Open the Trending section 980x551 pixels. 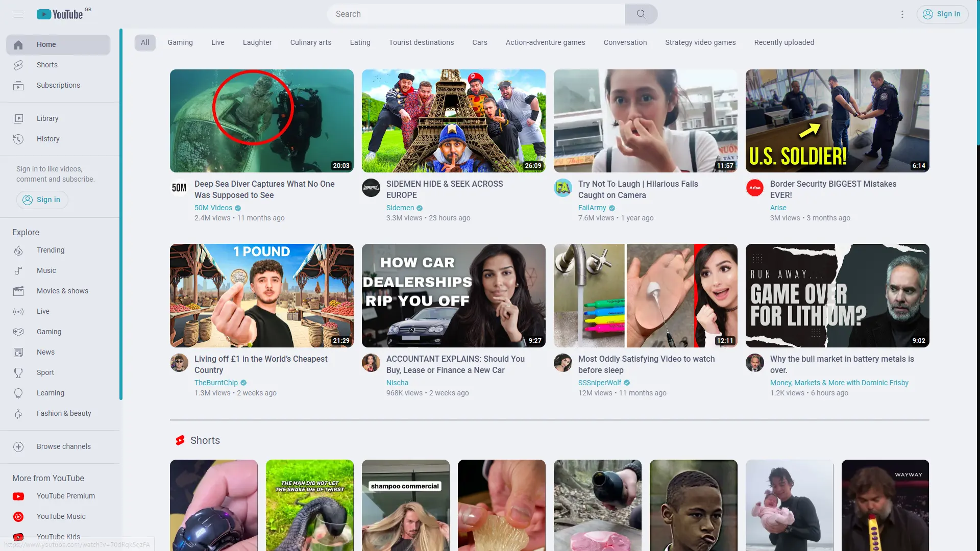50,250
